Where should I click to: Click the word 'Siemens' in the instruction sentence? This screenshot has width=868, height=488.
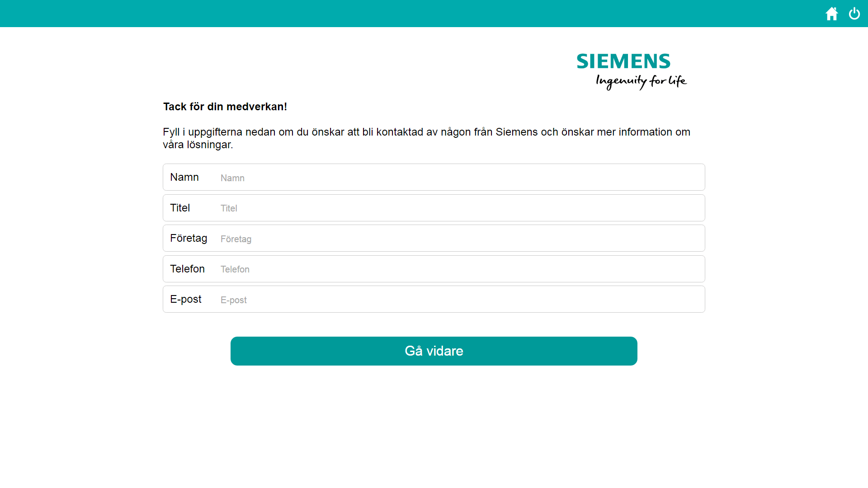517,132
